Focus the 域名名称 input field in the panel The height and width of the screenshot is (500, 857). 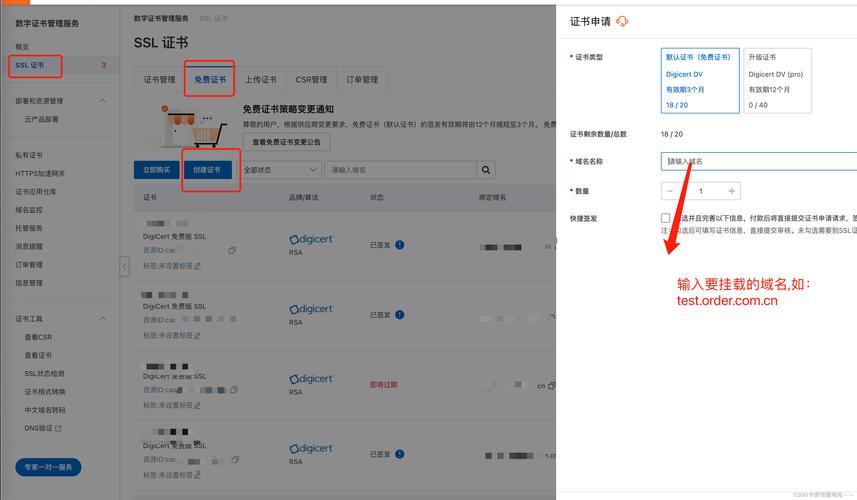coord(759,161)
